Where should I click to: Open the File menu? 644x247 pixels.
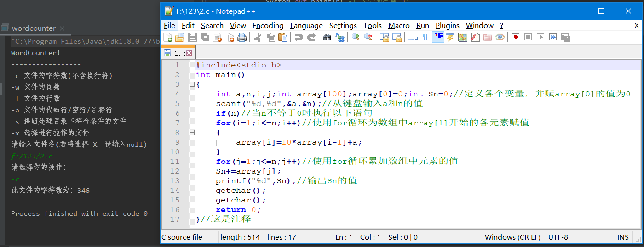(x=169, y=26)
